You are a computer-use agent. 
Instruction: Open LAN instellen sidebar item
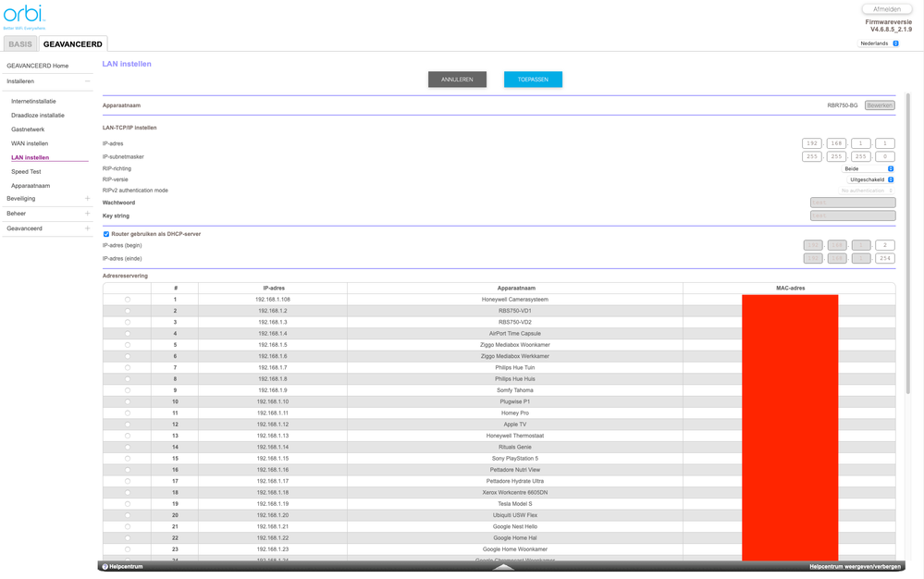[30, 158]
